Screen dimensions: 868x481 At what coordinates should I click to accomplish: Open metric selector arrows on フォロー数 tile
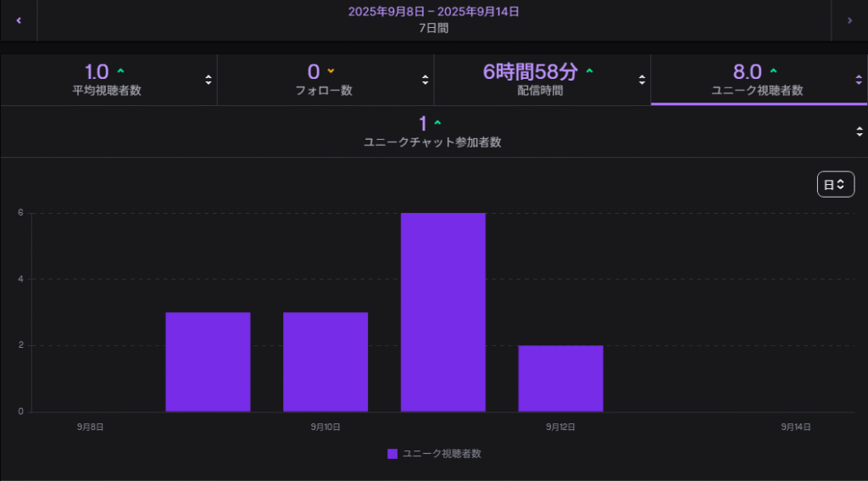point(426,80)
